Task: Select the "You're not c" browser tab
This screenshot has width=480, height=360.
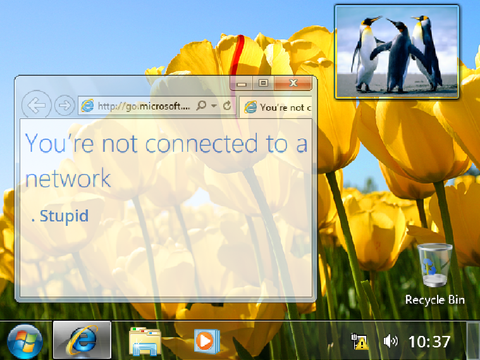Action: tap(277, 107)
